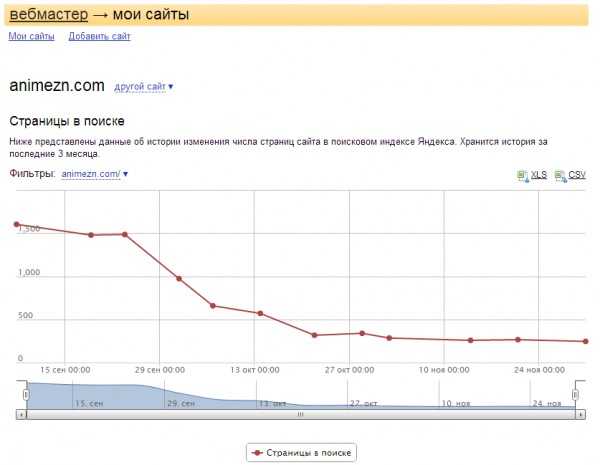600x465 pixels.
Task: Click the last data point on chart
Action: point(585,341)
